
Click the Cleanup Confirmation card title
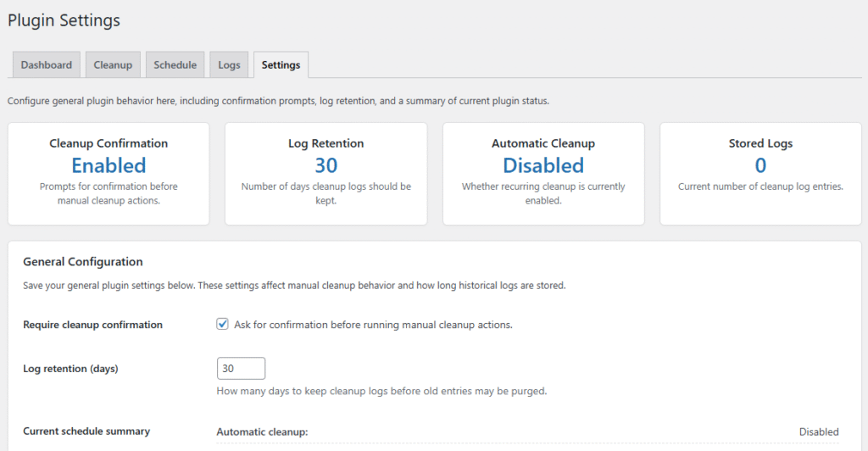(108, 143)
